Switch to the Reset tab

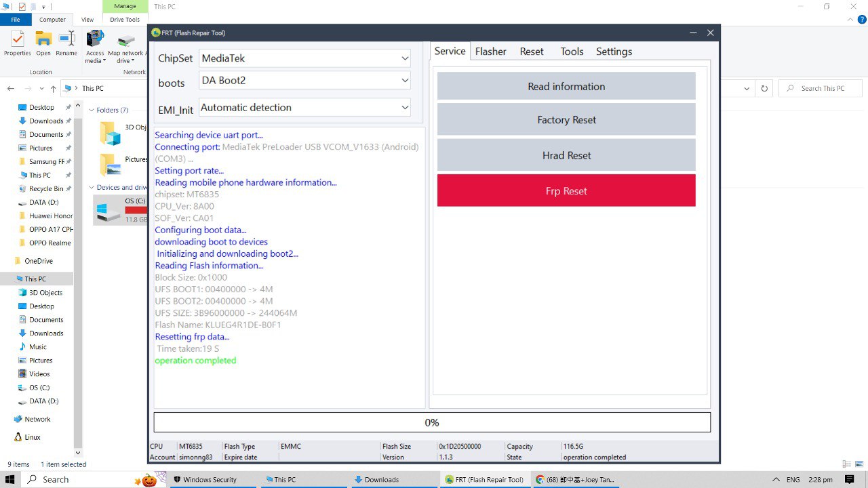532,52
